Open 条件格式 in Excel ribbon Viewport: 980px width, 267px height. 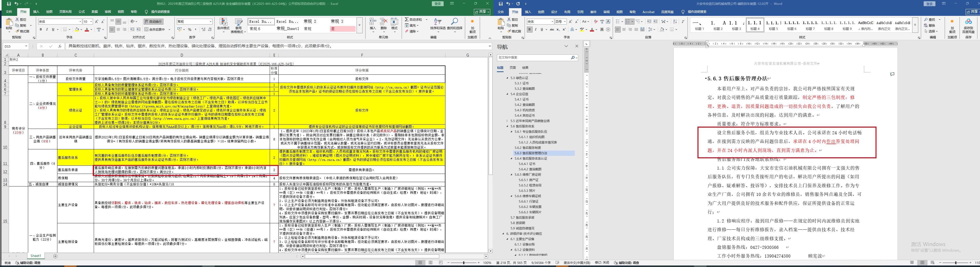[223, 25]
